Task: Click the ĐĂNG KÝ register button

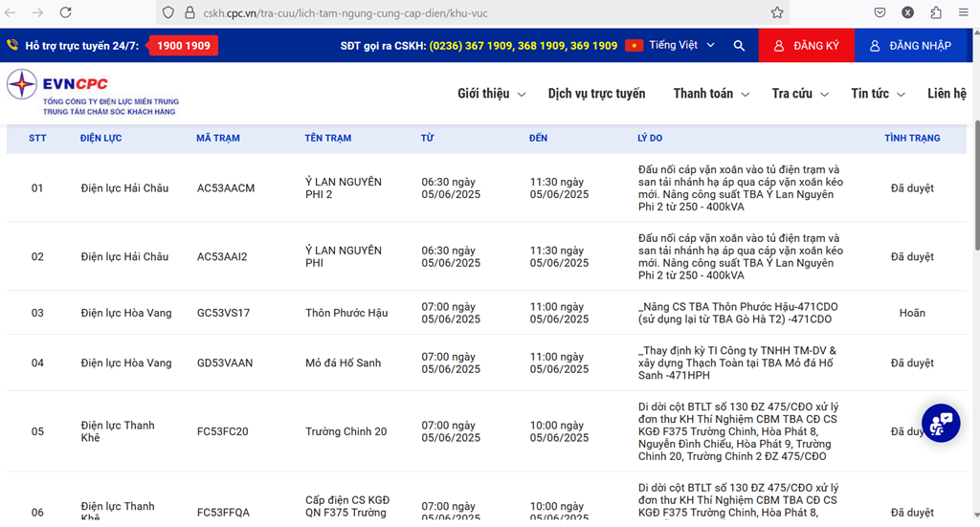Action: click(806, 46)
